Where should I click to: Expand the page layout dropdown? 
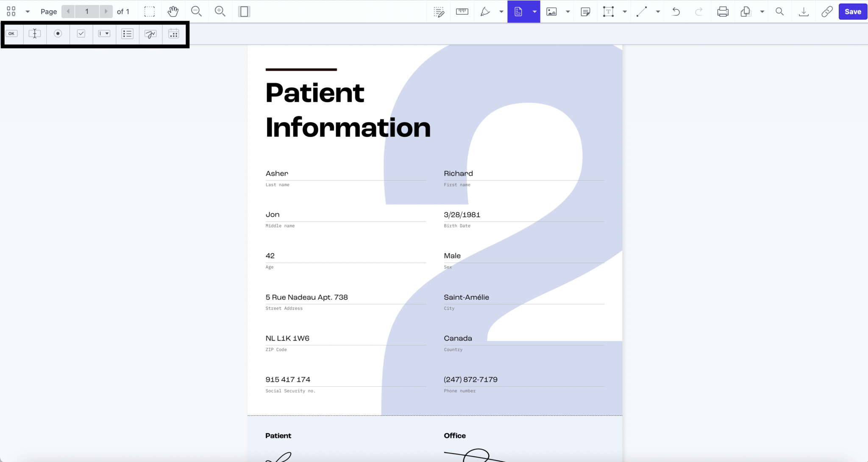click(27, 11)
